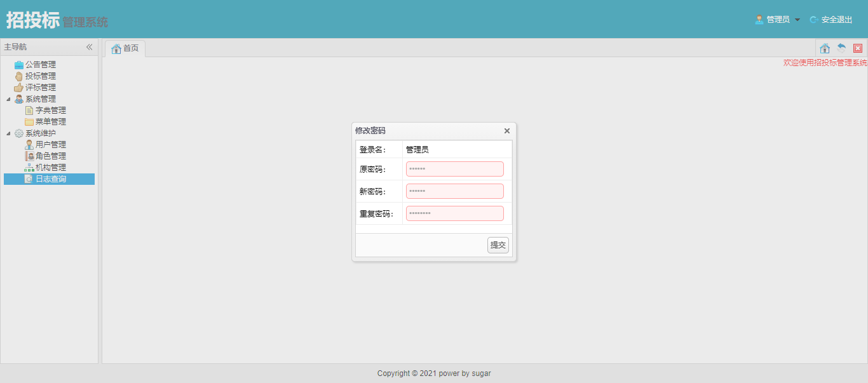Click the user icon beside 用户管理

click(x=29, y=145)
